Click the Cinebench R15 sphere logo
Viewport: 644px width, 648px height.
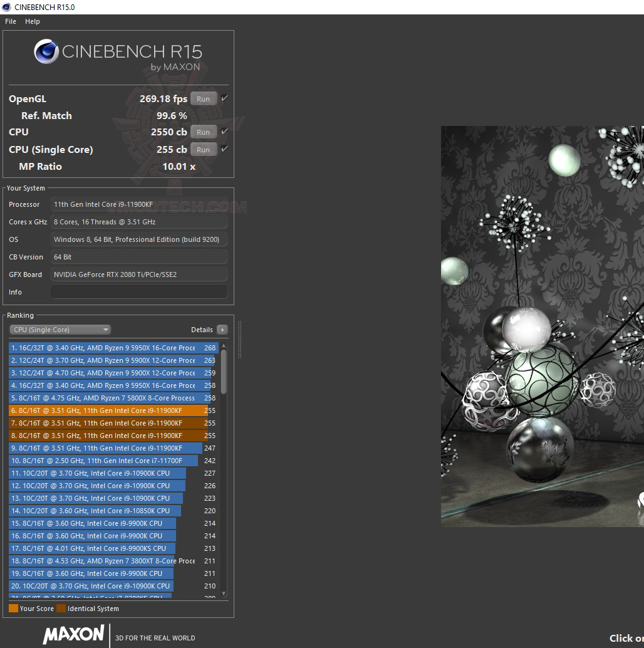[46, 51]
